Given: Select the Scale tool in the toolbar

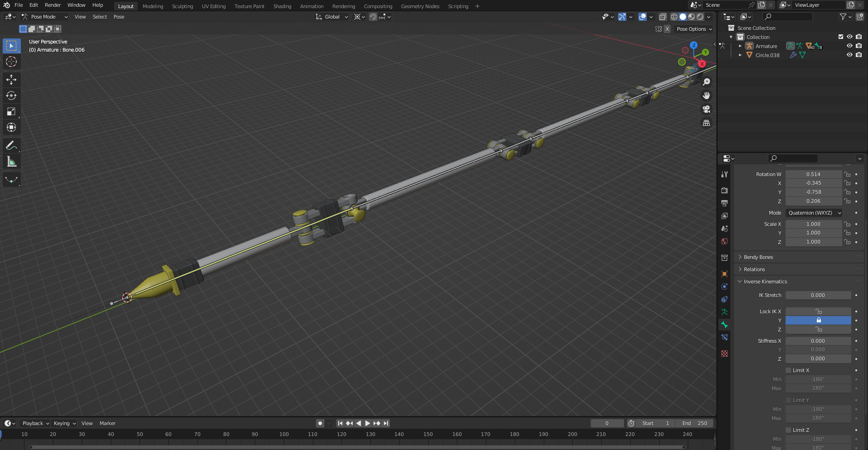Looking at the screenshot, I should (x=11, y=111).
